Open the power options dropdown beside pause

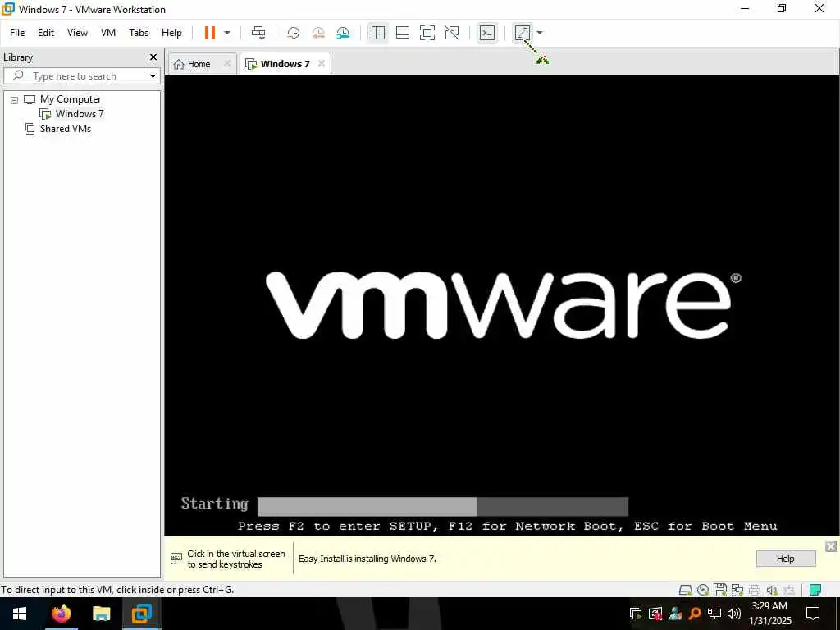pos(227,33)
